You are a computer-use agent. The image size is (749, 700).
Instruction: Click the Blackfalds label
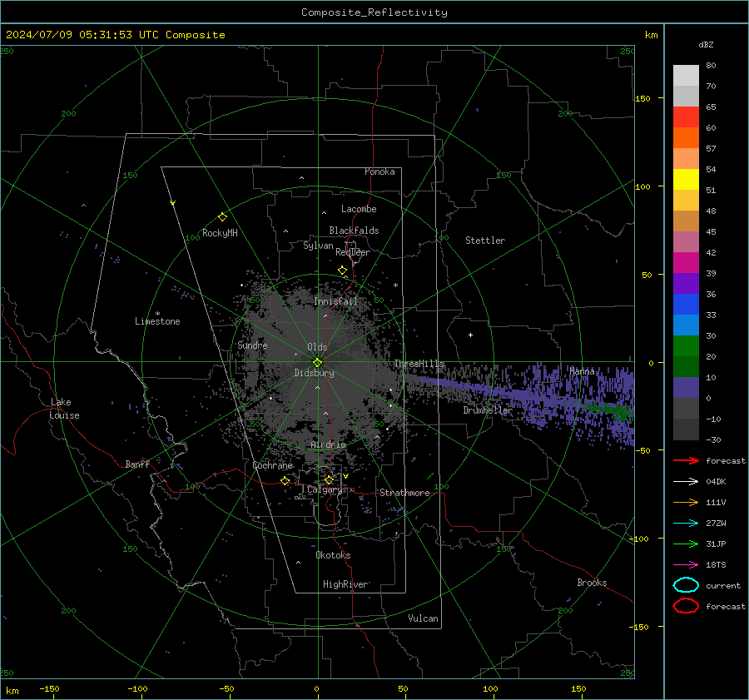click(354, 231)
